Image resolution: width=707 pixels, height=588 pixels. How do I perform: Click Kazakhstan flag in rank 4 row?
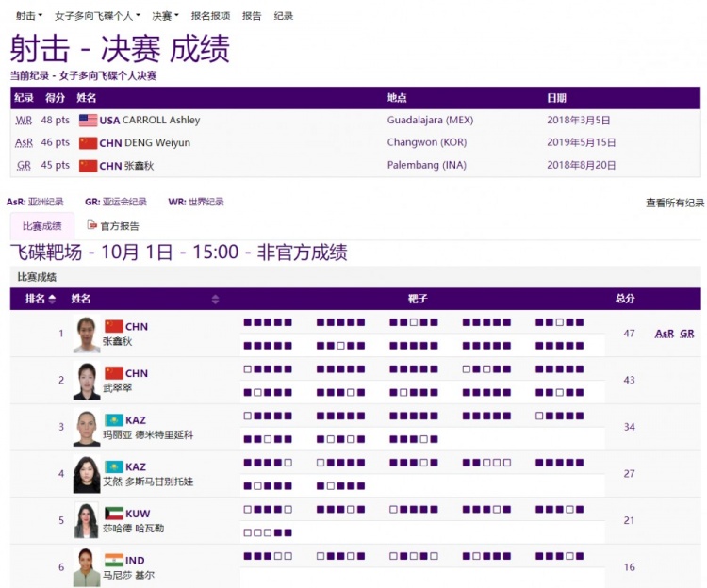[x=114, y=466]
